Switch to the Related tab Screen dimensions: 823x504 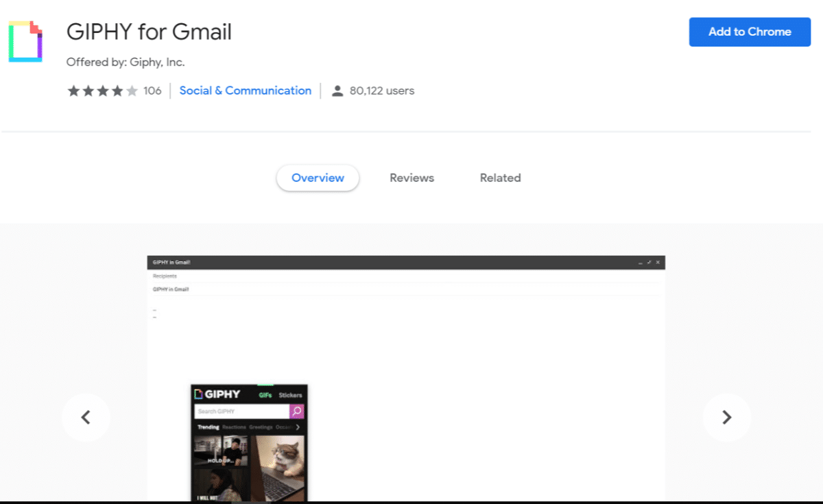point(500,178)
